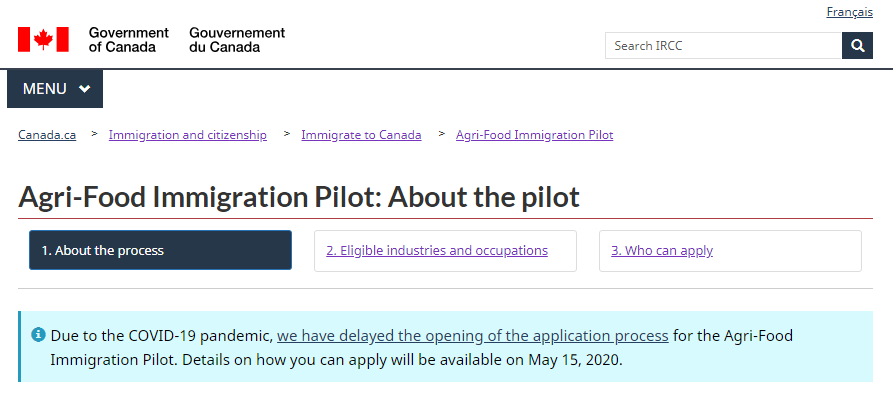Open the Immigration and citizenship breadcrumb
This screenshot has height=402, width=893.
point(188,135)
